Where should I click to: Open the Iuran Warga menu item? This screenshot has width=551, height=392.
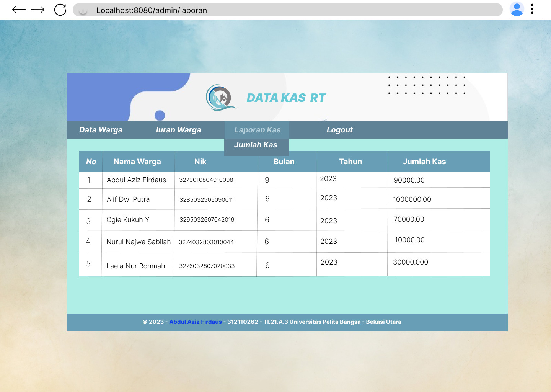[178, 130]
